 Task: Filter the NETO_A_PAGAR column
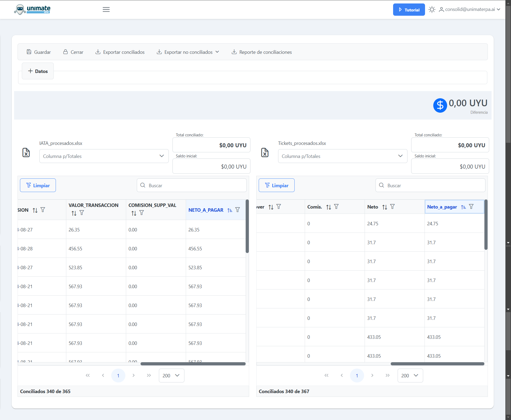pos(238,210)
